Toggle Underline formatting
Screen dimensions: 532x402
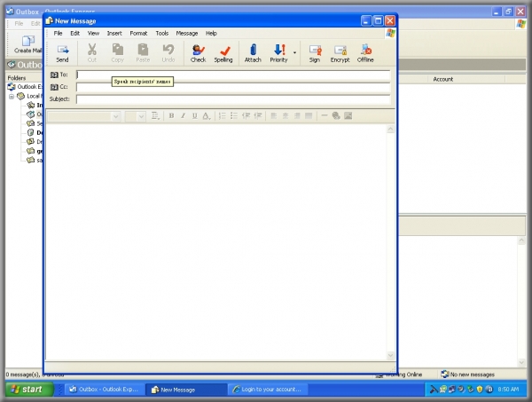point(194,116)
